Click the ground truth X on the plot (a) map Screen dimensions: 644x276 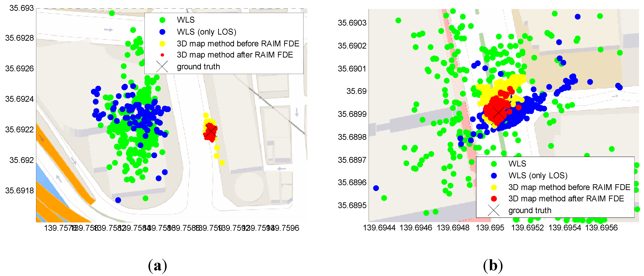click(211, 132)
